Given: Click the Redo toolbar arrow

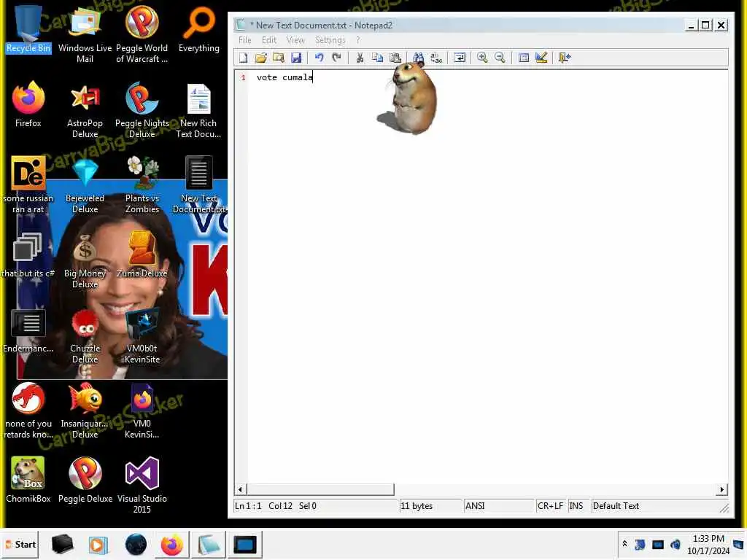Looking at the screenshot, I should pos(336,58).
